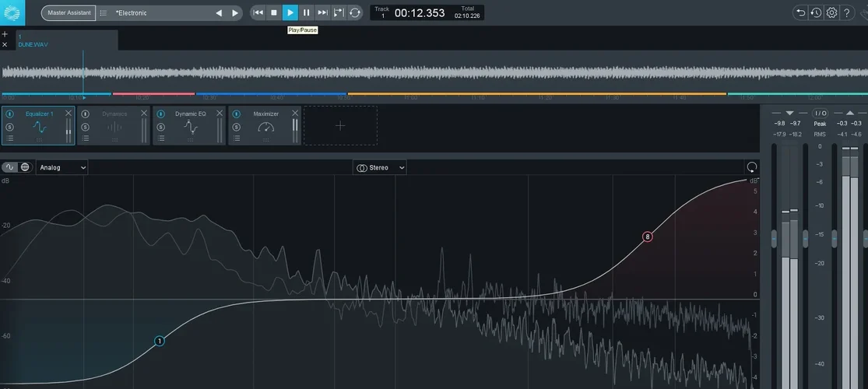Pause playback in the transport bar
Image resolution: width=868 pixels, height=389 pixels.
(x=306, y=12)
